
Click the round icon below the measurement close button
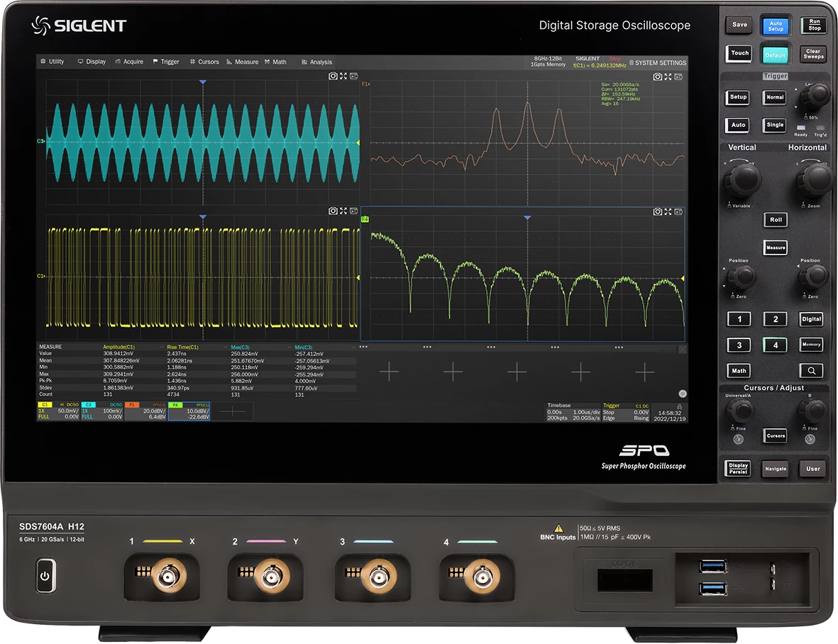pos(683,394)
